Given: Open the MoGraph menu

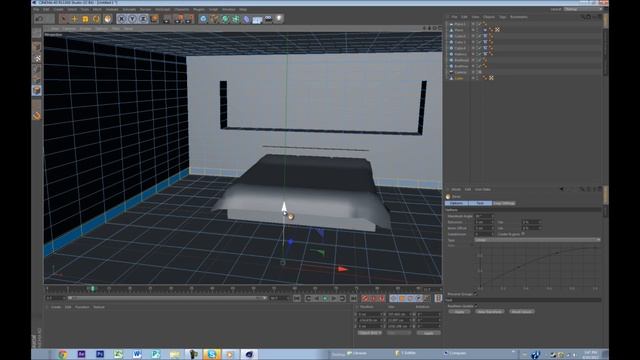Looking at the screenshot, I should click(x=162, y=9).
